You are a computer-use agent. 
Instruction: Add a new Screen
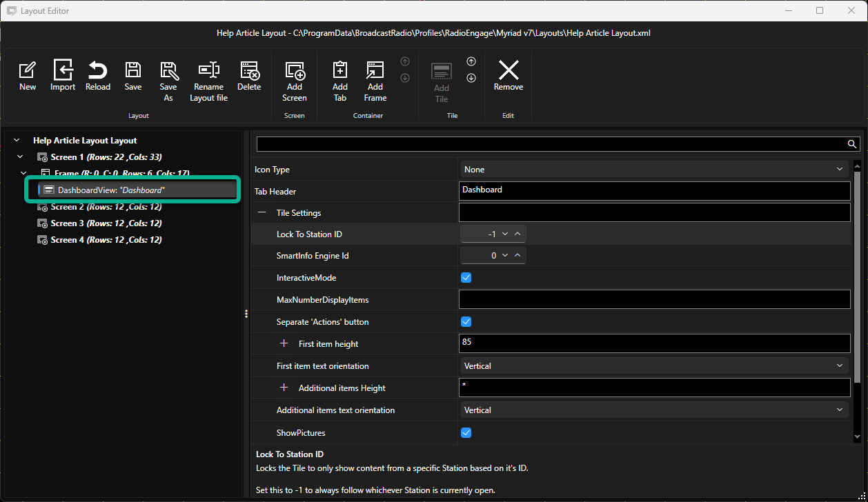[295, 81]
